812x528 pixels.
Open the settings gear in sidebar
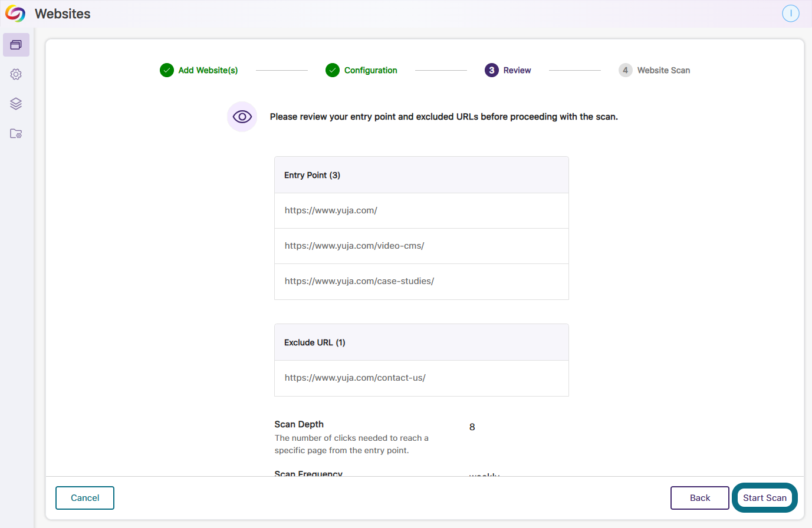(16, 74)
